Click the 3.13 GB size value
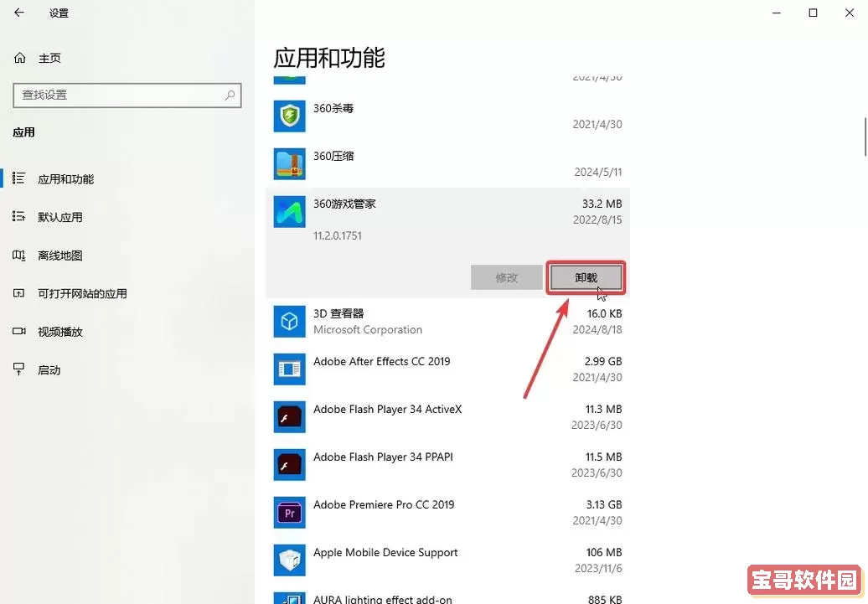The image size is (868, 604). (604, 505)
